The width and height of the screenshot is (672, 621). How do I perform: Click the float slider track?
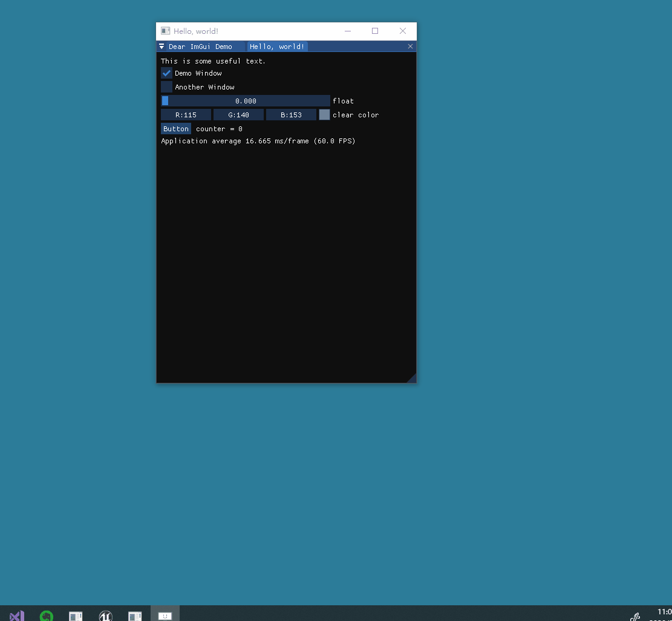[x=246, y=101]
